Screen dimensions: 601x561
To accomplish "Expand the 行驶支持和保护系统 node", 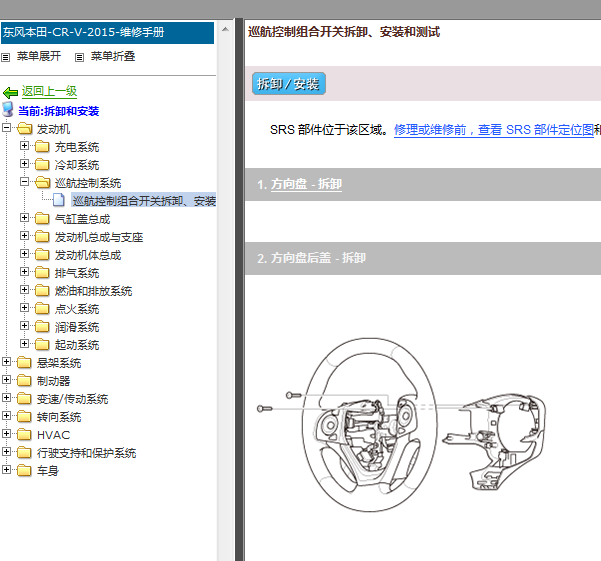I will [x=6, y=451].
